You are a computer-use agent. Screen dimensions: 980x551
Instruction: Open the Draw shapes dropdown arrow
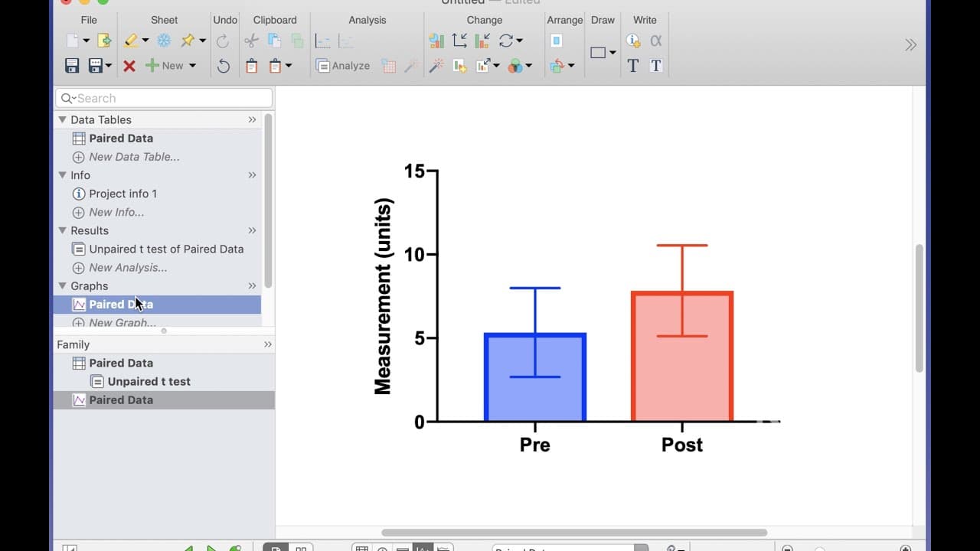tap(612, 53)
